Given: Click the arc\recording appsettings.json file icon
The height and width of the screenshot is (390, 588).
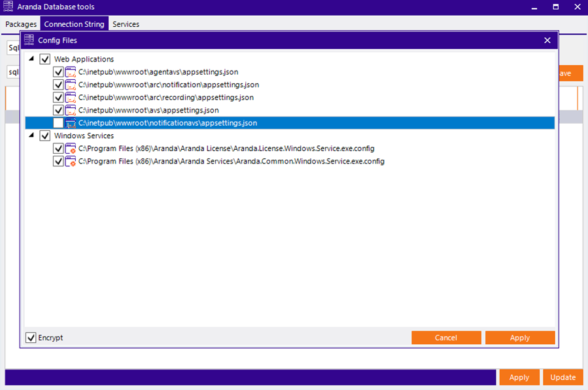Looking at the screenshot, I should pyautogui.click(x=71, y=97).
